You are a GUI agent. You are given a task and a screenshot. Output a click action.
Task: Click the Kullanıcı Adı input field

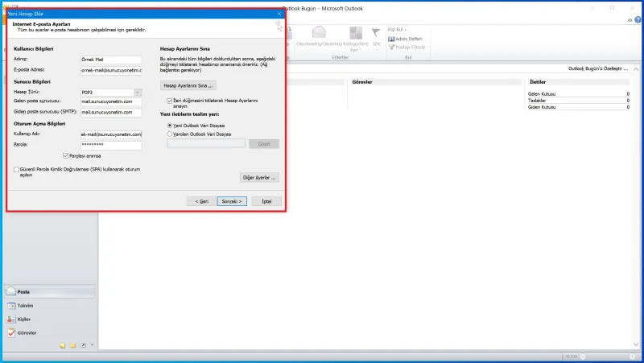click(111, 134)
